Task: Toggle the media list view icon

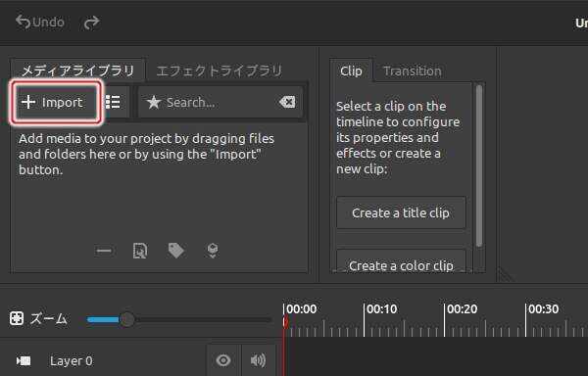Action: coord(113,102)
